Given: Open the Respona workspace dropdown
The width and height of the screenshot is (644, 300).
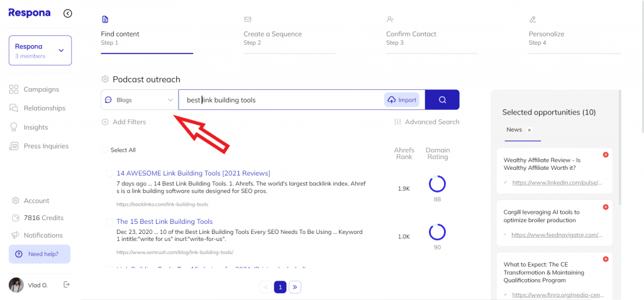Looking at the screenshot, I should tap(40, 50).
